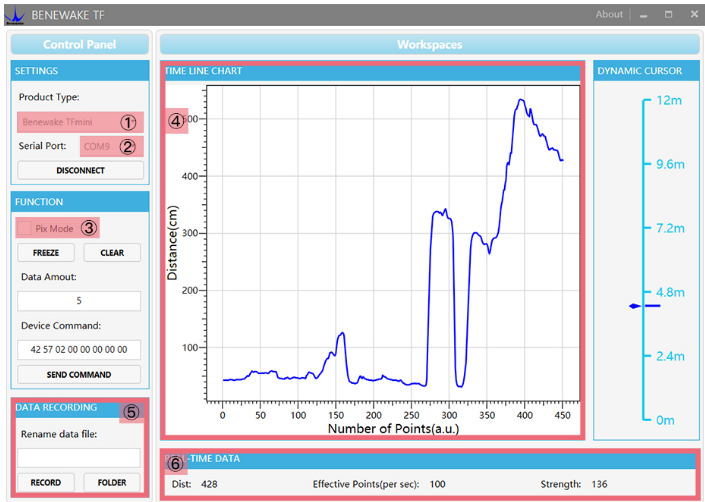Click the Control Panel header
The width and height of the screenshot is (705, 502).
(80, 44)
